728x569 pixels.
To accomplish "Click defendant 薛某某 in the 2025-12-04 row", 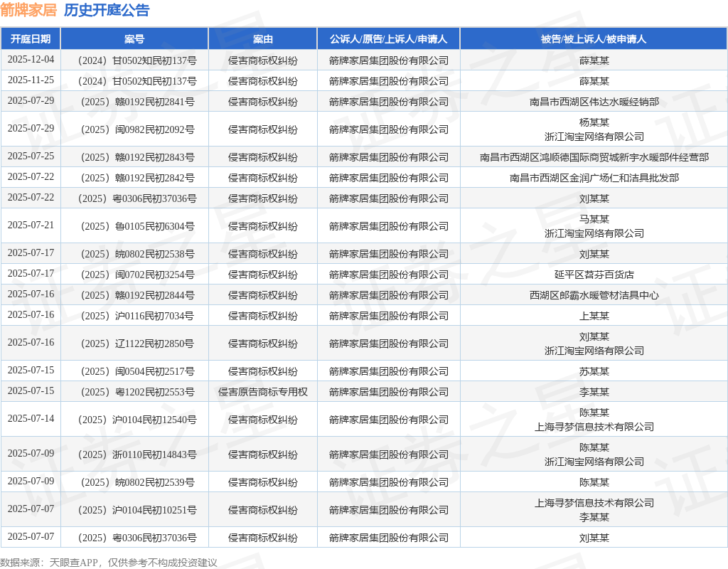I will point(594,60).
